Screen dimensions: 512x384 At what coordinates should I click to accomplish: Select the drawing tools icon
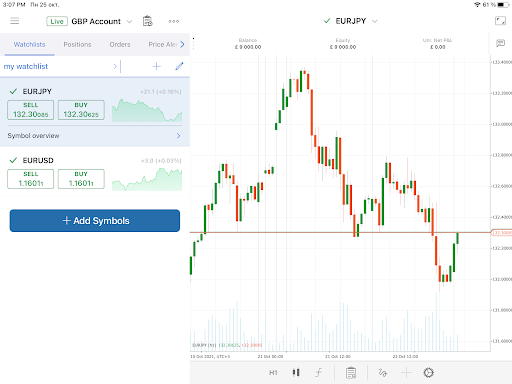click(x=383, y=372)
